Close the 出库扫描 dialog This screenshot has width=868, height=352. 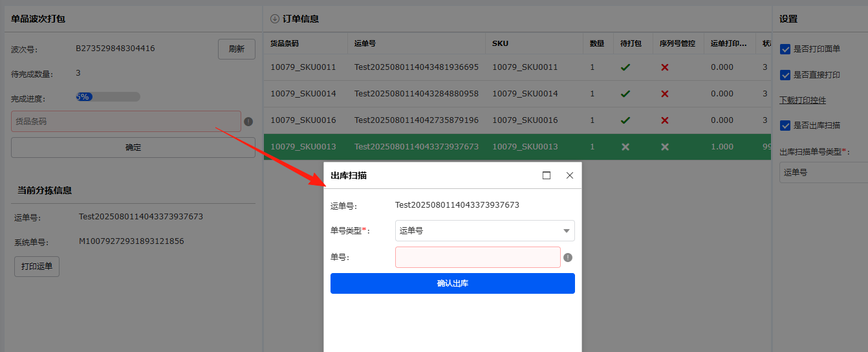tap(570, 175)
